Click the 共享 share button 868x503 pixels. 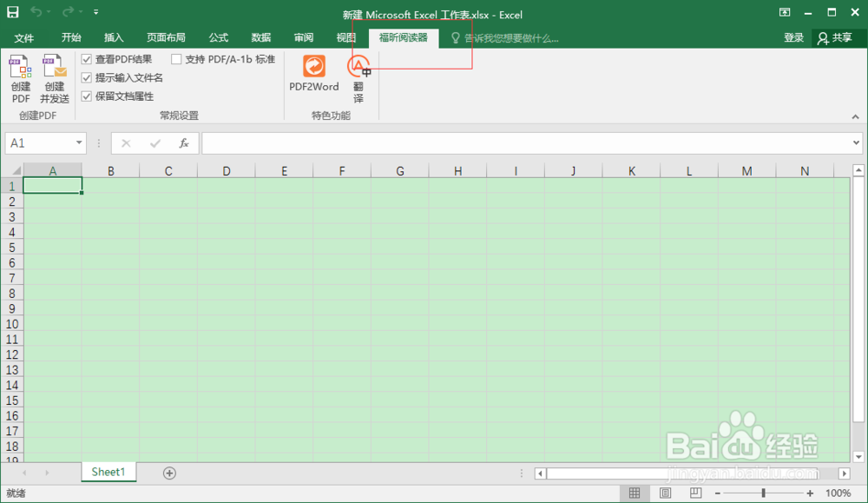coord(835,37)
